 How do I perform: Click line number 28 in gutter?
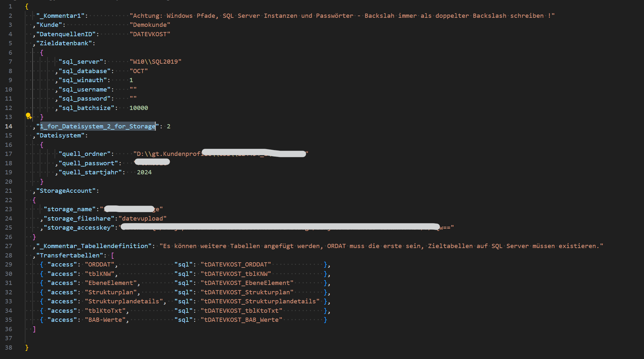tap(9, 256)
